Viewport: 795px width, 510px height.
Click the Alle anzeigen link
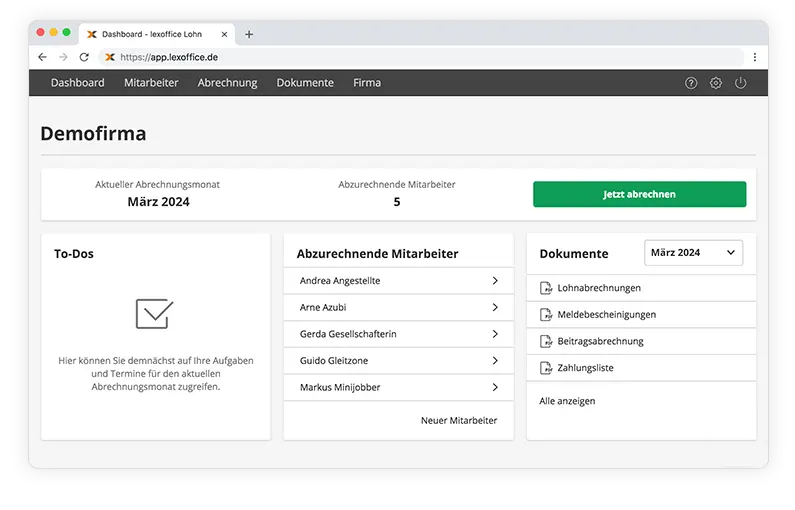(x=567, y=401)
